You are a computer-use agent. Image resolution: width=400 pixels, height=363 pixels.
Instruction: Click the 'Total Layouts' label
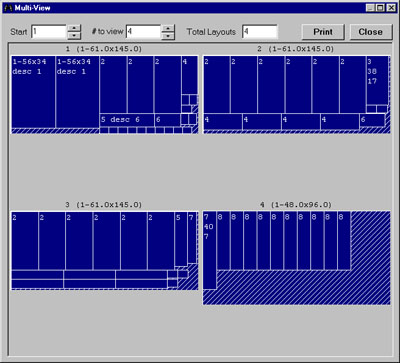(x=211, y=32)
